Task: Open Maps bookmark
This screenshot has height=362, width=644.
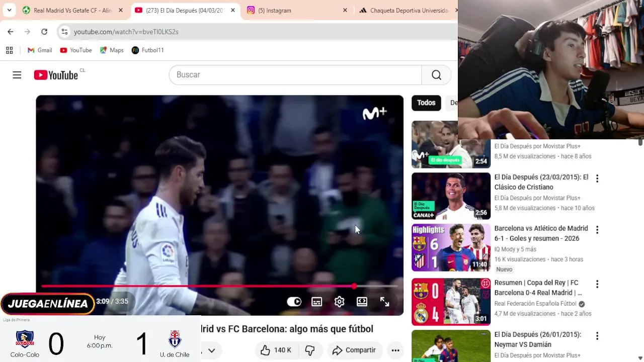Action: pos(112,50)
